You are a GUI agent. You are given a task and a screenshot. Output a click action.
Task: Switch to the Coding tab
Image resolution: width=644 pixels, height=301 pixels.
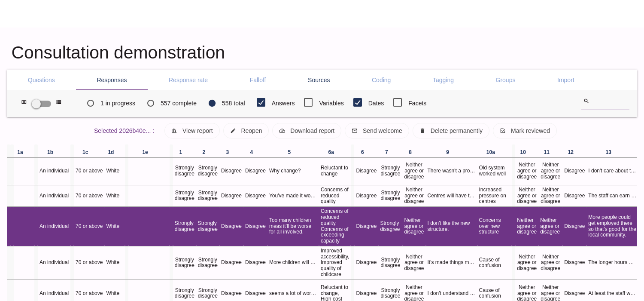coord(381,80)
